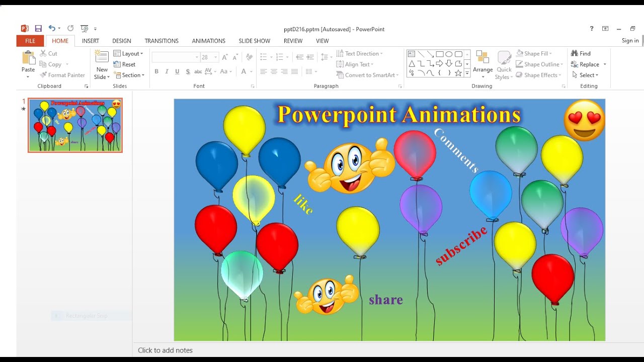Start slideshow from beginning icon in quick access
Viewport: 644px width, 362px height.
pos(85,29)
